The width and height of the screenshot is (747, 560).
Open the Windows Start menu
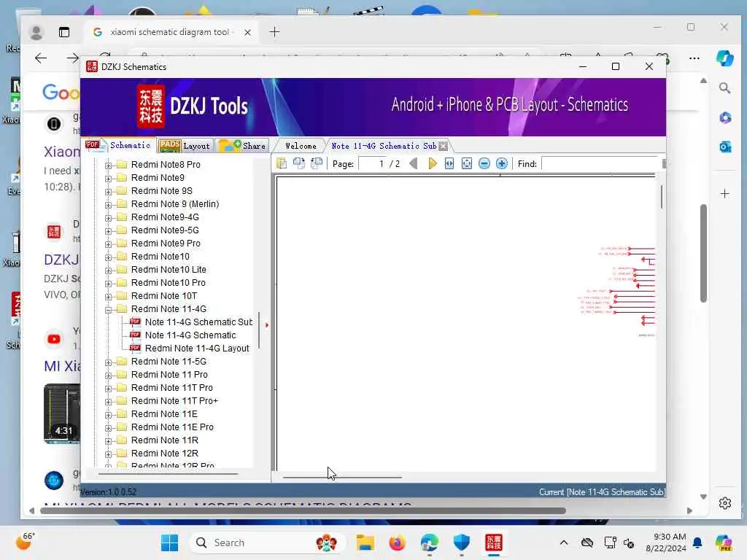tap(169, 542)
